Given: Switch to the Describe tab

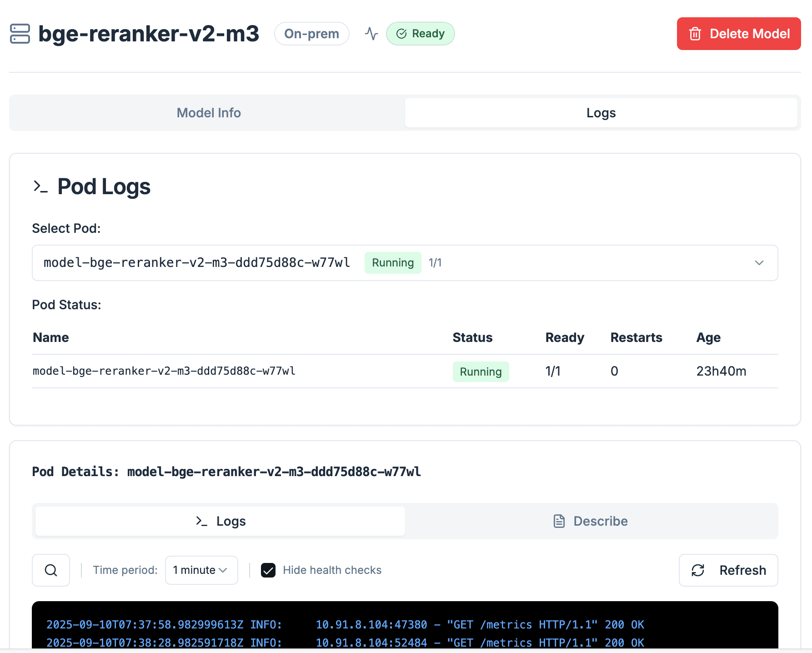Looking at the screenshot, I should tap(591, 521).
